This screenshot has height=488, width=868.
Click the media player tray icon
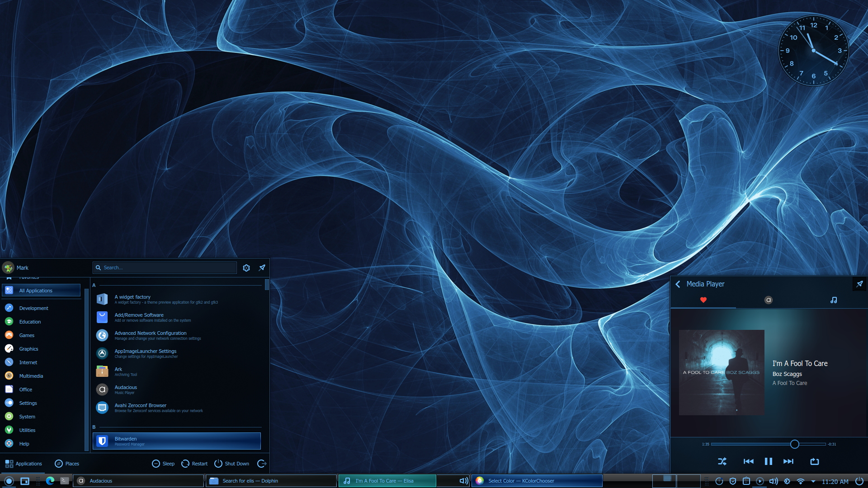coord(760,481)
